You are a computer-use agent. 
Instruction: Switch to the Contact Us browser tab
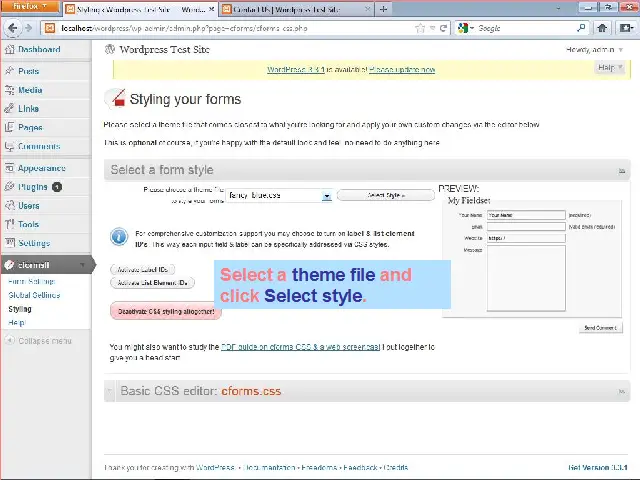(296, 9)
